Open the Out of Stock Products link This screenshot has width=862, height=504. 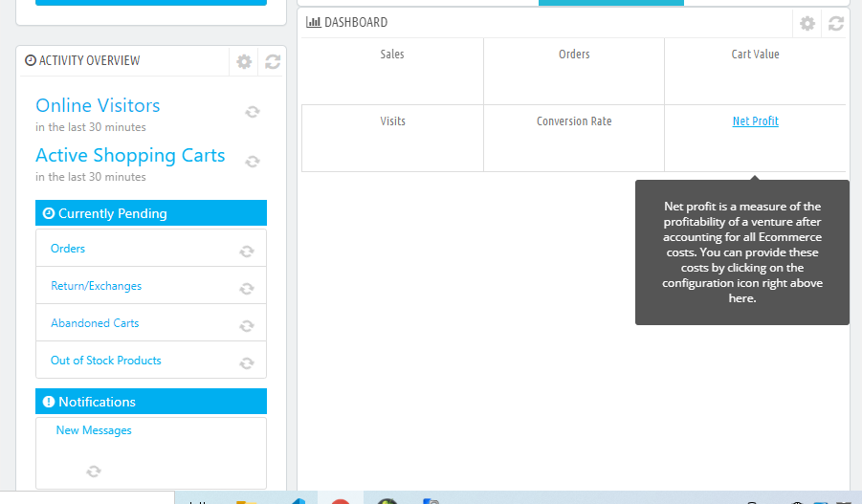(x=105, y=361)
